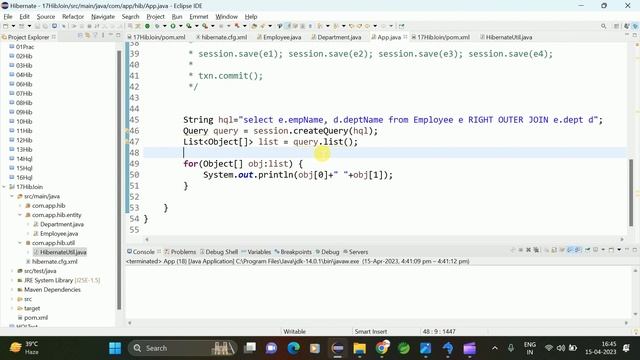Remove launch with the console X icon
This screenshot has height=360, width=640.
coord(528,250)
